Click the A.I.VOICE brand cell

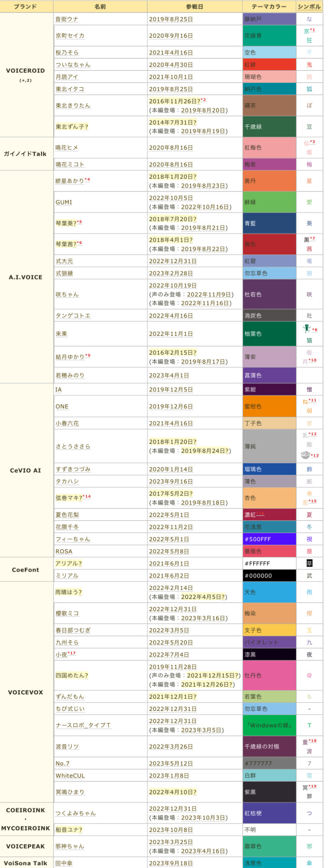(26, 277)
